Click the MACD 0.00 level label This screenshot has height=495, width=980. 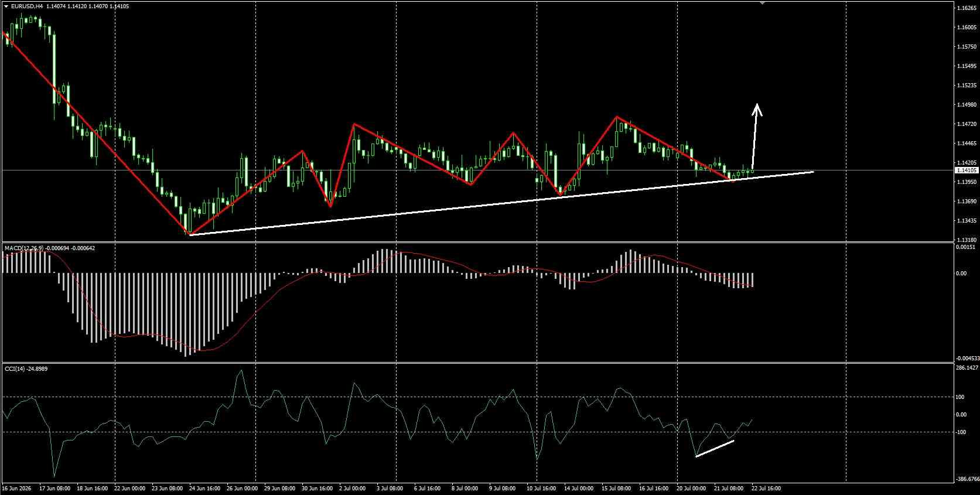click(961, 274)
